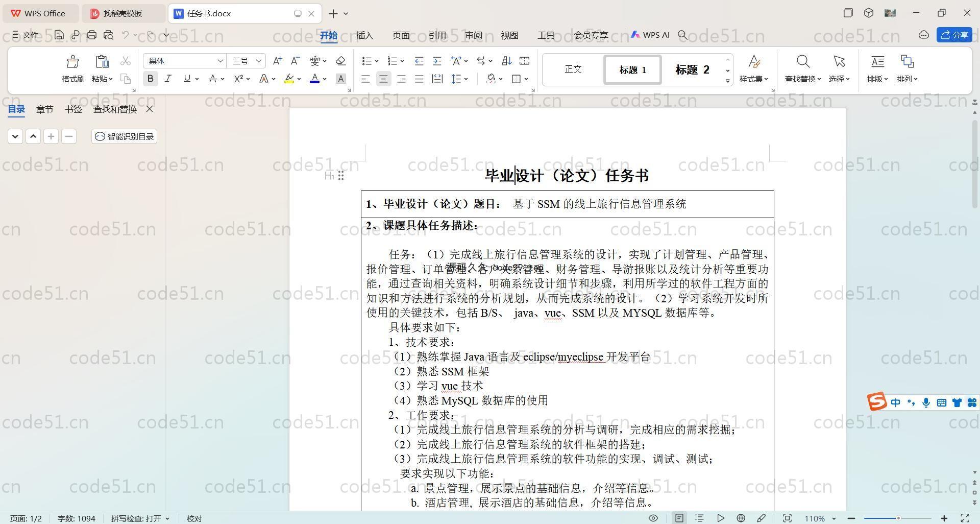Click the clear formatting eraser icon

(340, 61)
